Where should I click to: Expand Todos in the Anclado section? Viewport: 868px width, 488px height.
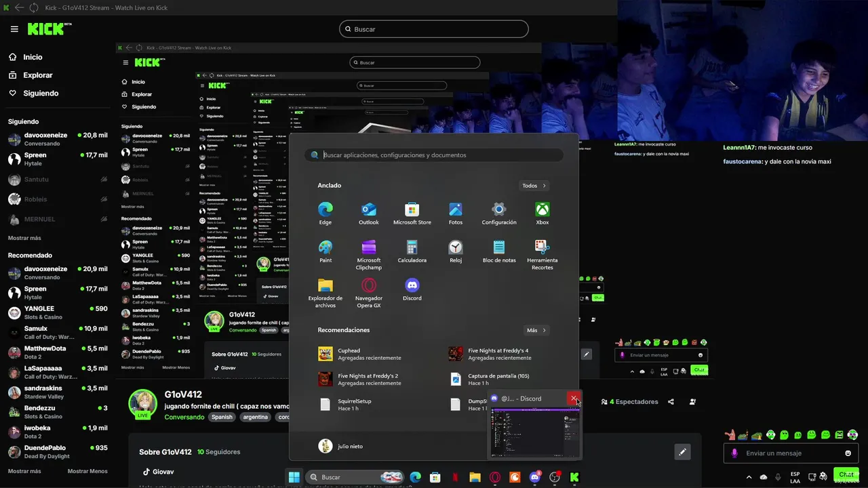534,186
